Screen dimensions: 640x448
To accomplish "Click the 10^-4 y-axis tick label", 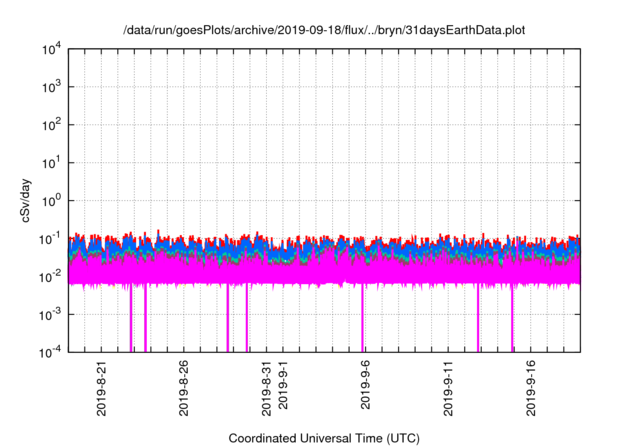I will click(x=50, y=352).
